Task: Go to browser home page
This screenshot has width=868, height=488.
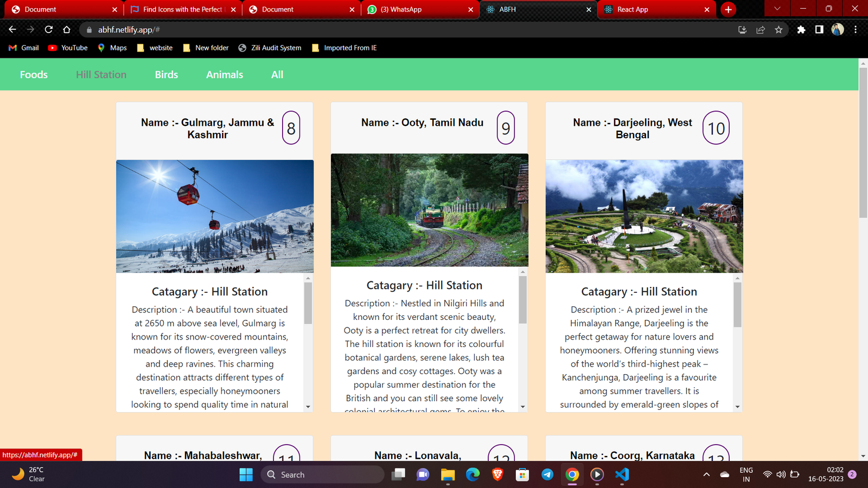Action: pyautogui.click(x=67, y=29)
